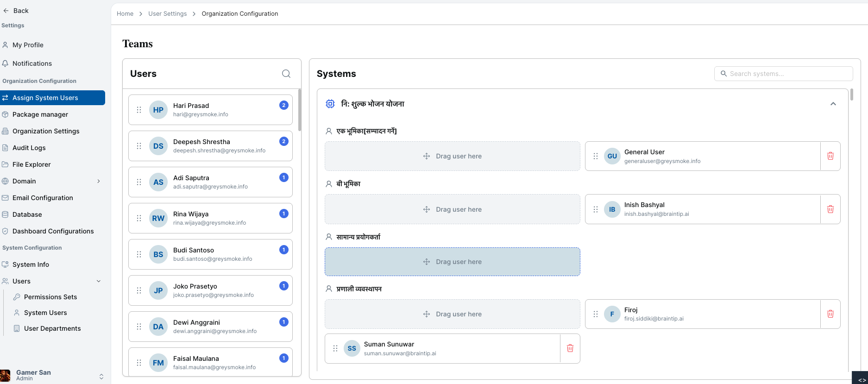This screenshot has width=868, height=384.
Task: Open the Package manager page
Action: pyautogui.click(x=40, y=114)
